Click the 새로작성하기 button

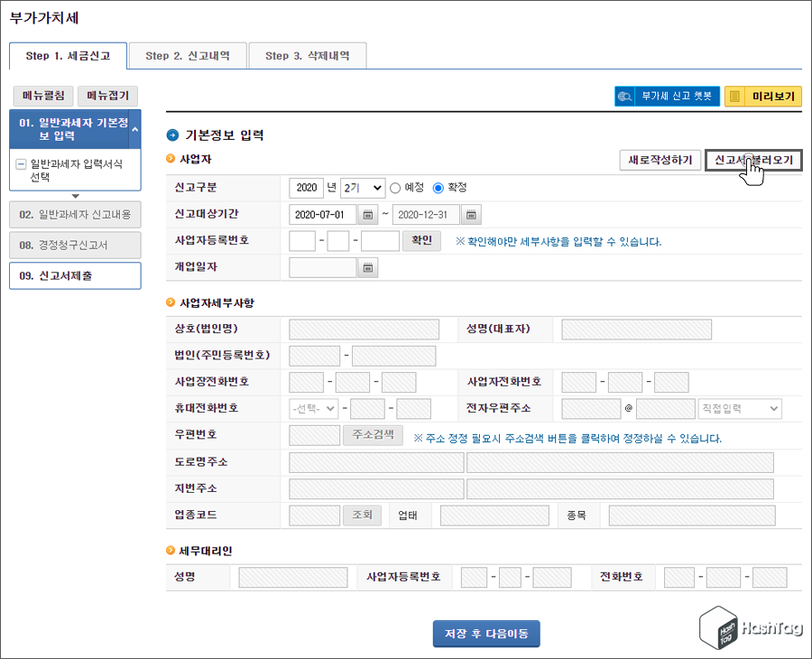660,160
